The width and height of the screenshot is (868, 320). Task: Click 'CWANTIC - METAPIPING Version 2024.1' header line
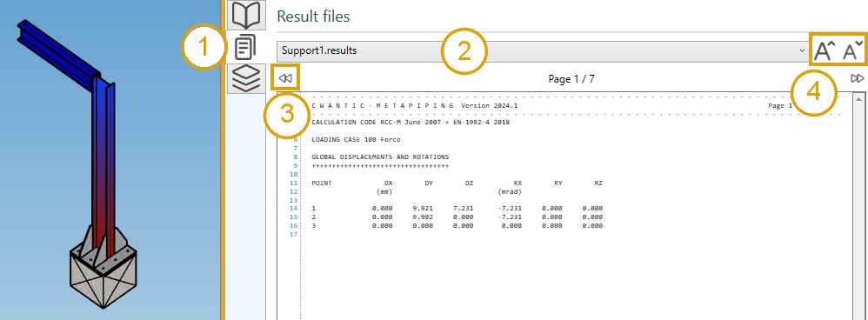pos(415,105)
